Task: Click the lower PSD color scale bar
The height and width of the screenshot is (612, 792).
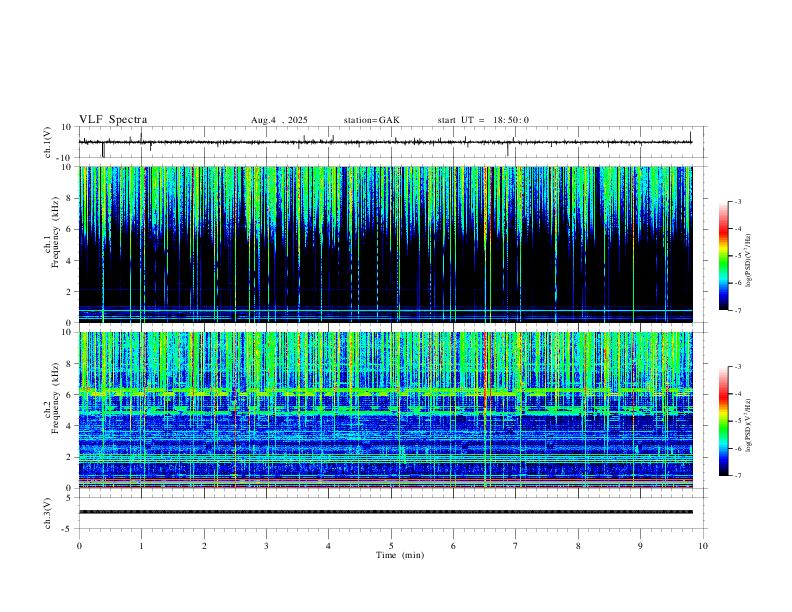Action: [724, 421]
